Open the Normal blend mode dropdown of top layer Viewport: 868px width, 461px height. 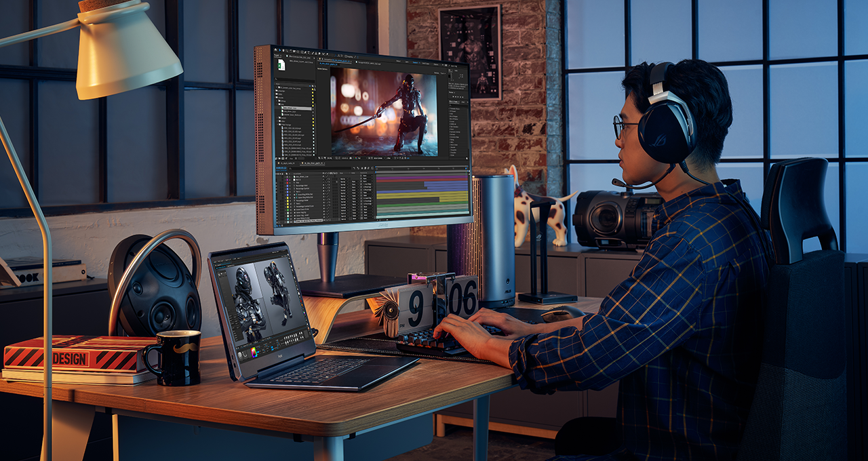pyautogui.click(x=344, y=179)
